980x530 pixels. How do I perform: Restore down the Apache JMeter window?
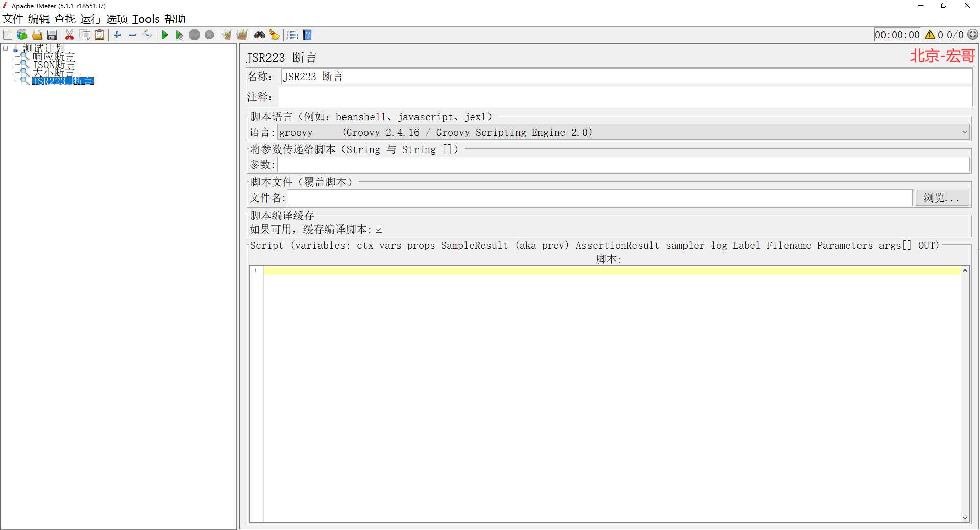[944, 6]
